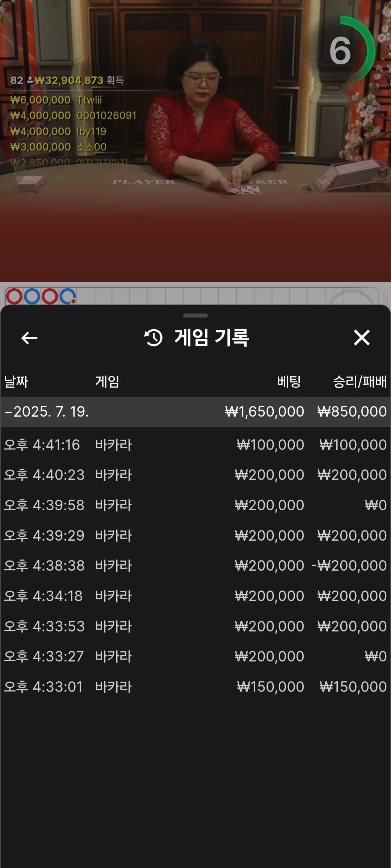Open the 오후 4:33:27 baccarat record

[195, 656]
